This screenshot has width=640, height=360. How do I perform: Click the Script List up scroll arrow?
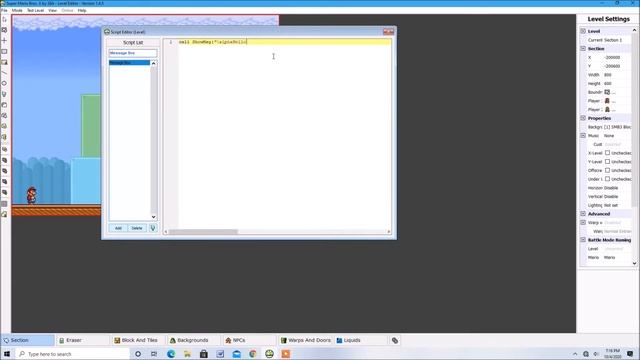tap(153, 63)
